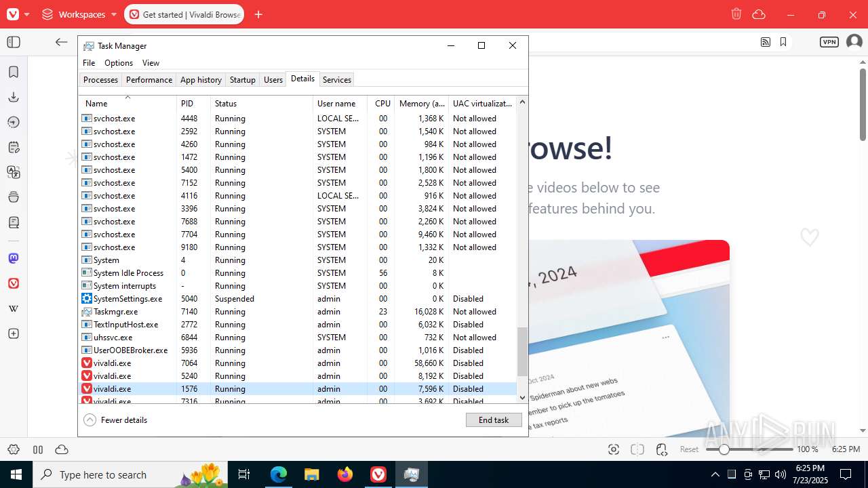Open Firefox from the taskbar
Screen dimensions: 868x488
click(345, 474)
